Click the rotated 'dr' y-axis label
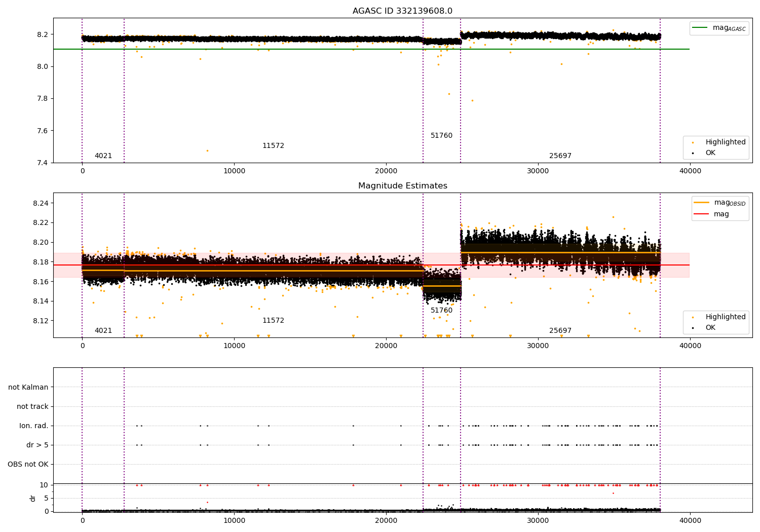This screenshot has height=532, width=760. coord(33,498)
